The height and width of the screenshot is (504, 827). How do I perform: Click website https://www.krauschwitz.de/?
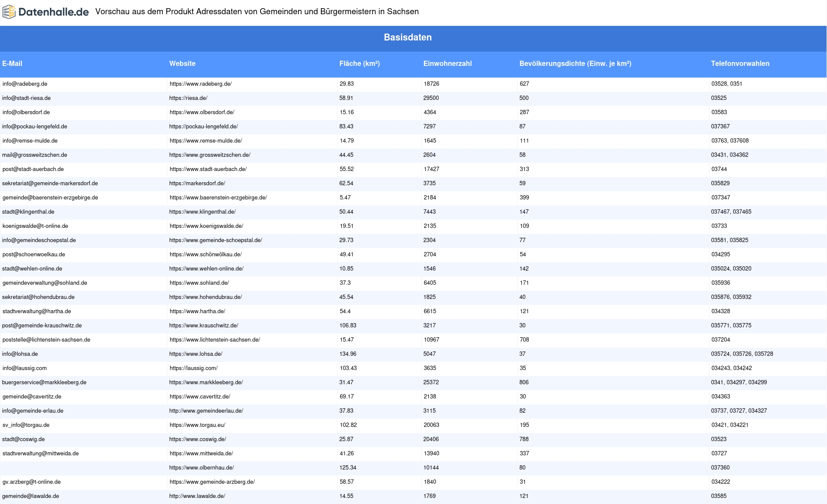(204, 326)
